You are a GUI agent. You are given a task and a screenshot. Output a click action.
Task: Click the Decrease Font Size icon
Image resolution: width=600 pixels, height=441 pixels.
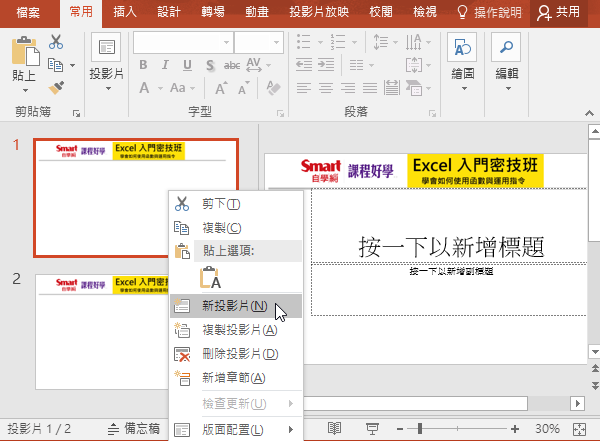pos(244,88)
